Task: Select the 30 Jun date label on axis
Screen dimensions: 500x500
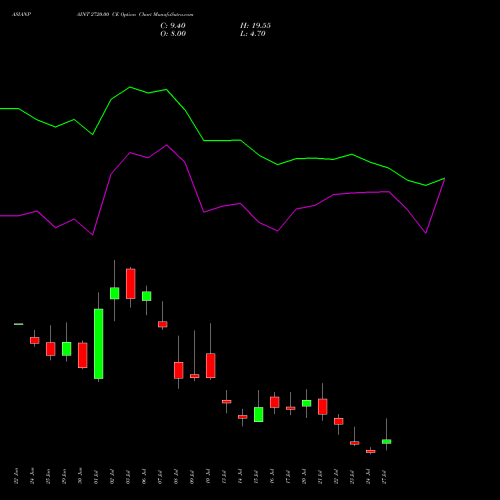Action: pos(80,476)
